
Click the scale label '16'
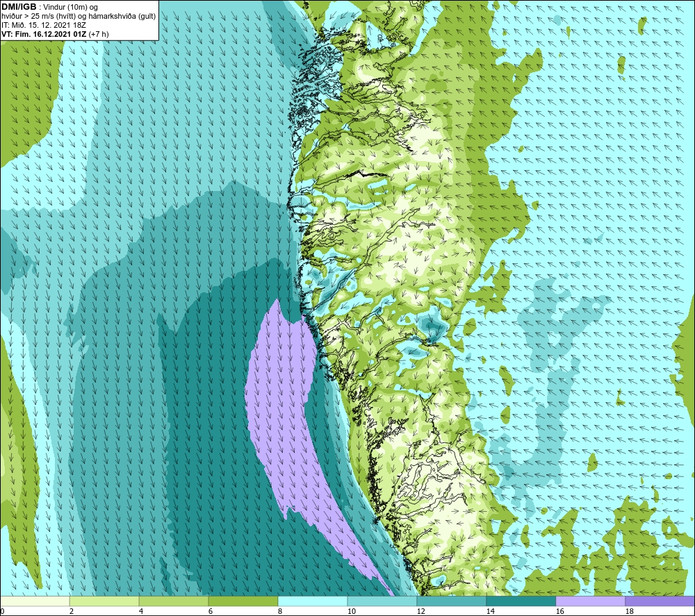pyautogui.click(x=559, y=612)
